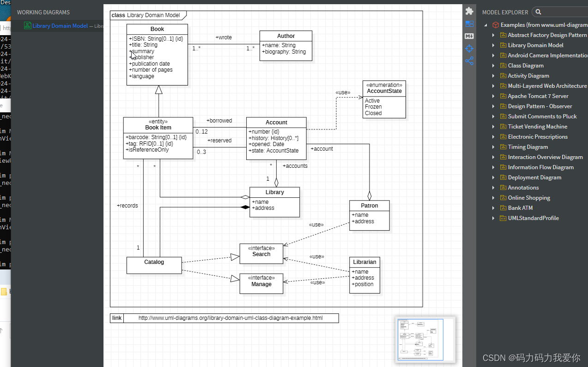This screenshot has width=588, height=367.
Task: Click the Design Pattern - Observer package icon
Action: [x=503, y=106]
